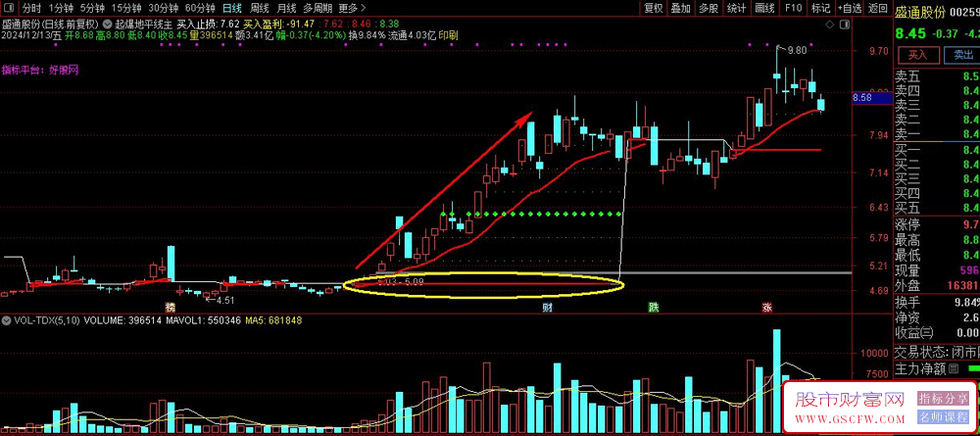Open the 画线 drawing tools
This screenshot has height=436, width=980.
(764, 8)
